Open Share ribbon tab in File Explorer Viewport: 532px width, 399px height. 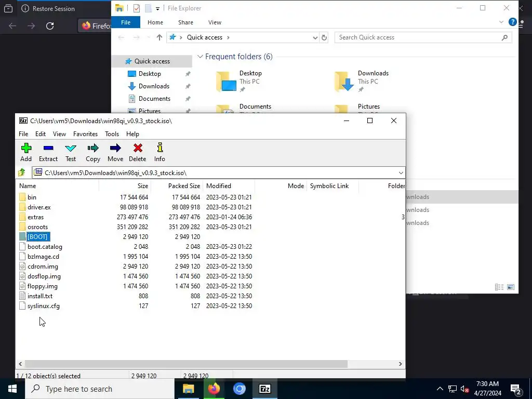[185, 22]
